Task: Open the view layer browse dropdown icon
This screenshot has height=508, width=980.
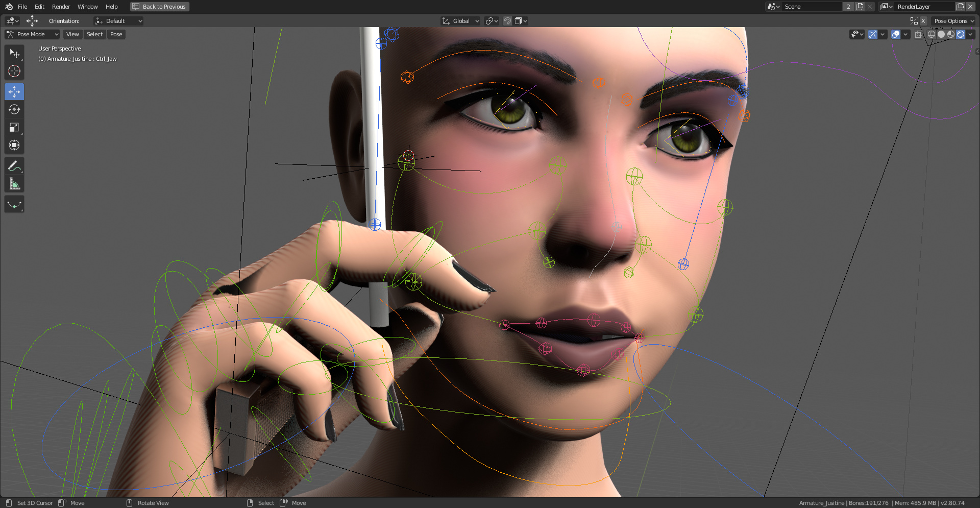Action: [887, 7]
